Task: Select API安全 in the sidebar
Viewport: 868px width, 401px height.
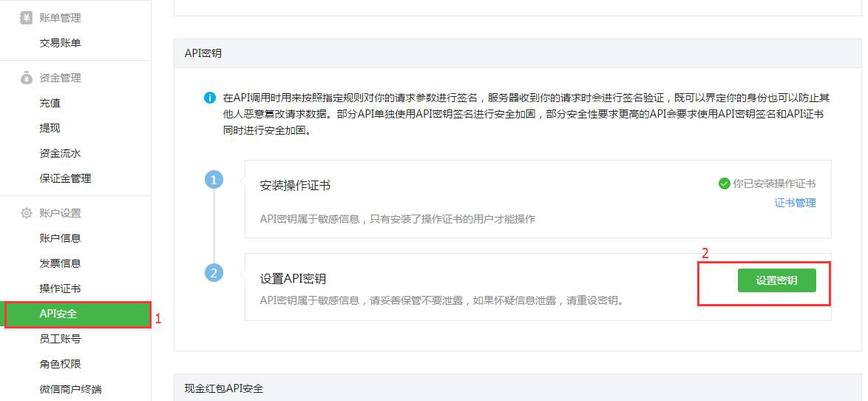Action: click(78, 314)
